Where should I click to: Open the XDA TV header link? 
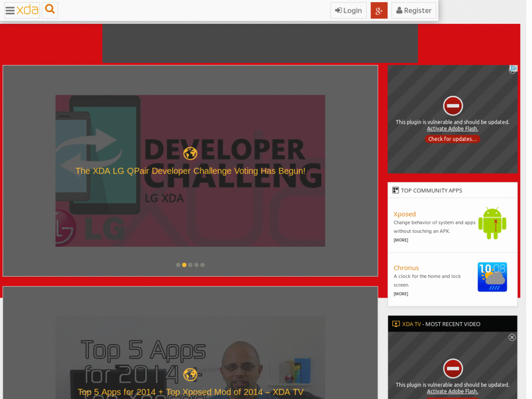411,324
